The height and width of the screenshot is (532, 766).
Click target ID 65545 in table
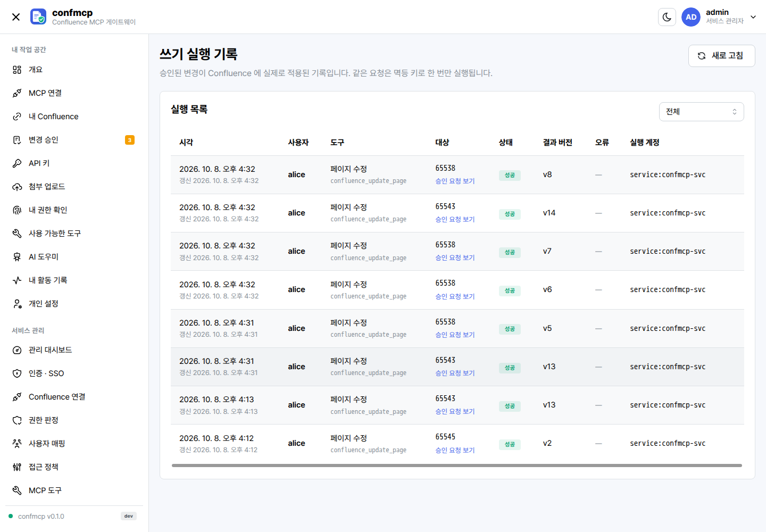click(445, 437)
